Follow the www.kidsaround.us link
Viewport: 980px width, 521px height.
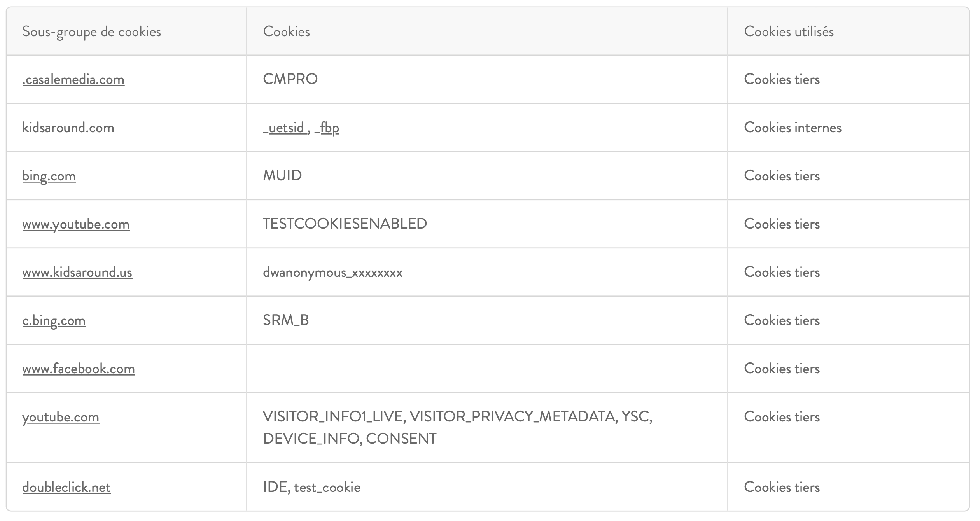click(x=77, y=273)
